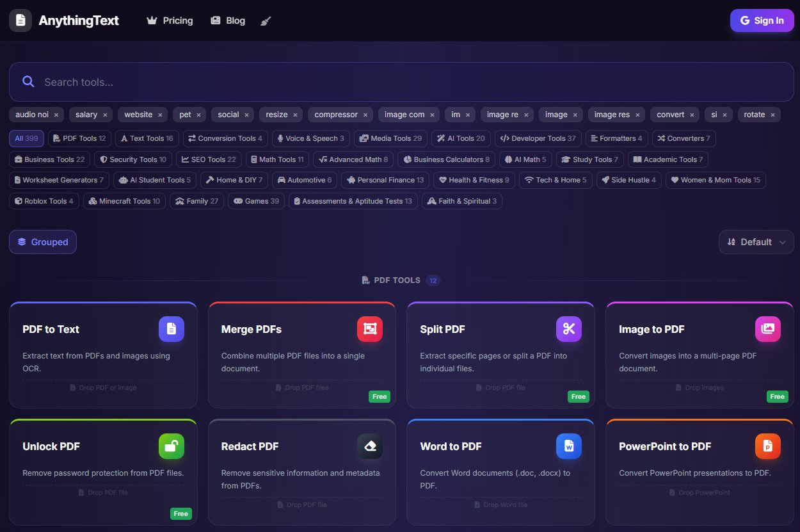Screen dimensions: 800x532
Task: Click the Merge PDFs red icon
Action: click(369, 329)
